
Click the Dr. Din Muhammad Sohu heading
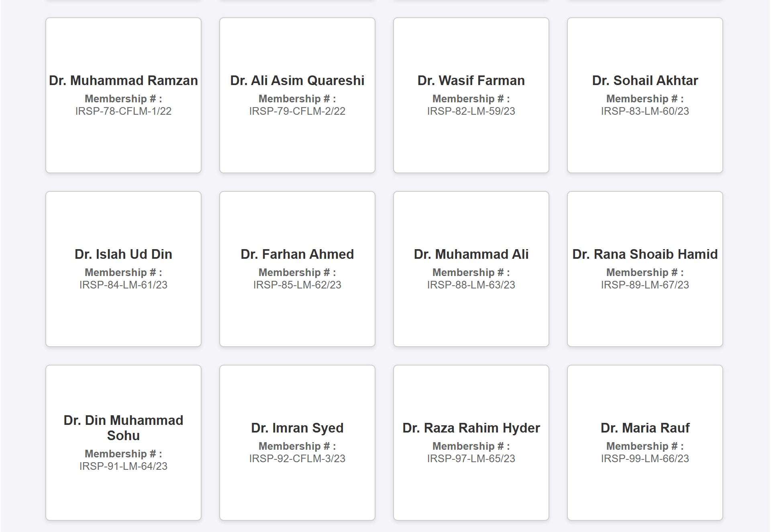pyautogui.click(x=123, y=428)
